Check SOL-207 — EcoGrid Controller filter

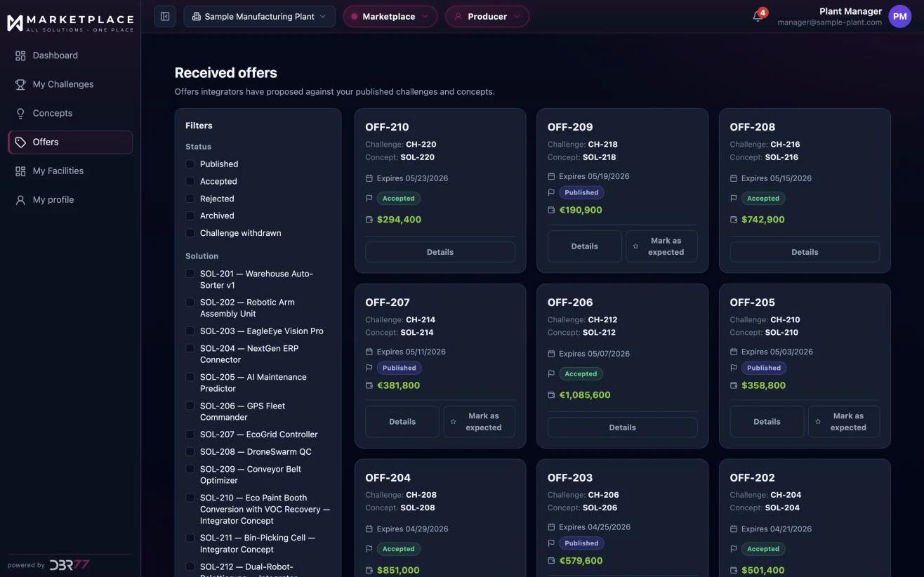coord(190,435)
